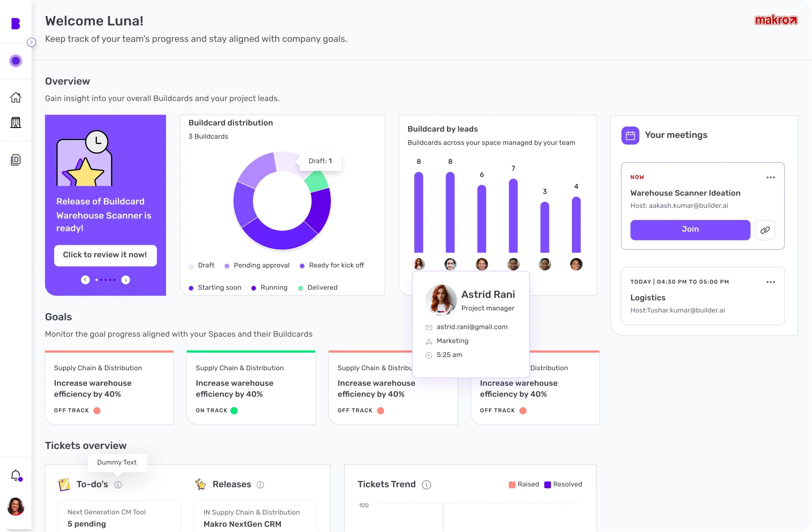
Task: Open the Makro NextGen CRM release
Action: [x=256, y=516]
